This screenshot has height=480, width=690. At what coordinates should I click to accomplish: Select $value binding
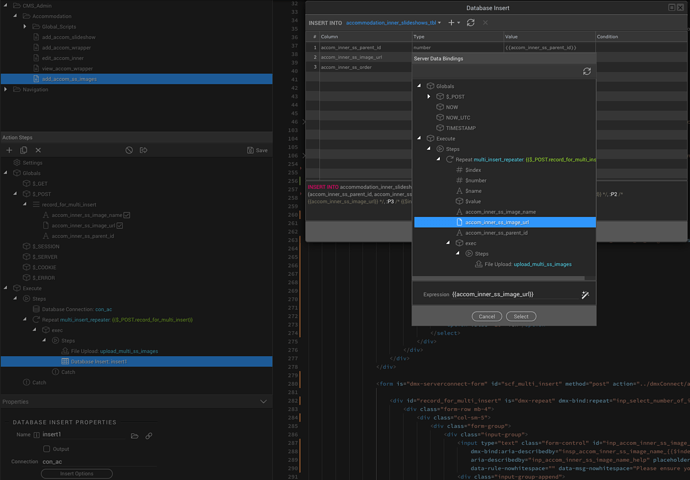[x=468, y=201]
